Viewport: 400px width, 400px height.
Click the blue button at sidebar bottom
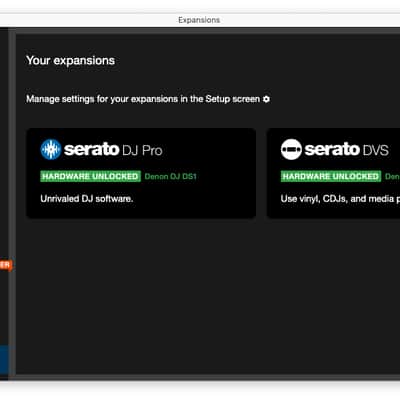pos(4,360)
